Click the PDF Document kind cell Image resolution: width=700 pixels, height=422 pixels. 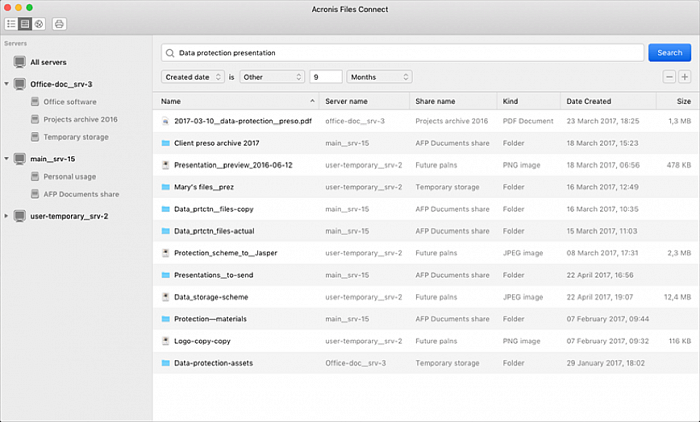528,121
